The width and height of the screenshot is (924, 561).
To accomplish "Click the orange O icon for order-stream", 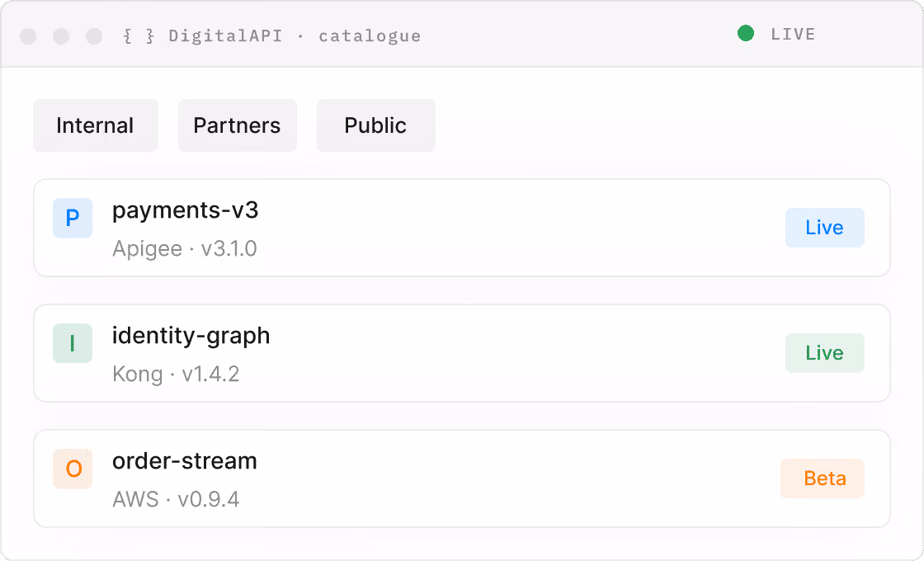I will 73,469.
